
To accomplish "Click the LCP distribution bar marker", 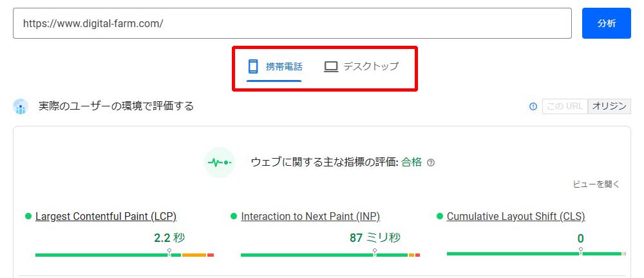I will coord(169,252).
